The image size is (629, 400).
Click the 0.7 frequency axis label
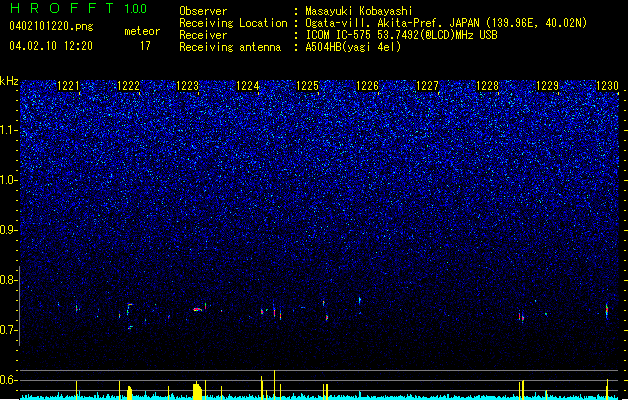click(9, 330)
